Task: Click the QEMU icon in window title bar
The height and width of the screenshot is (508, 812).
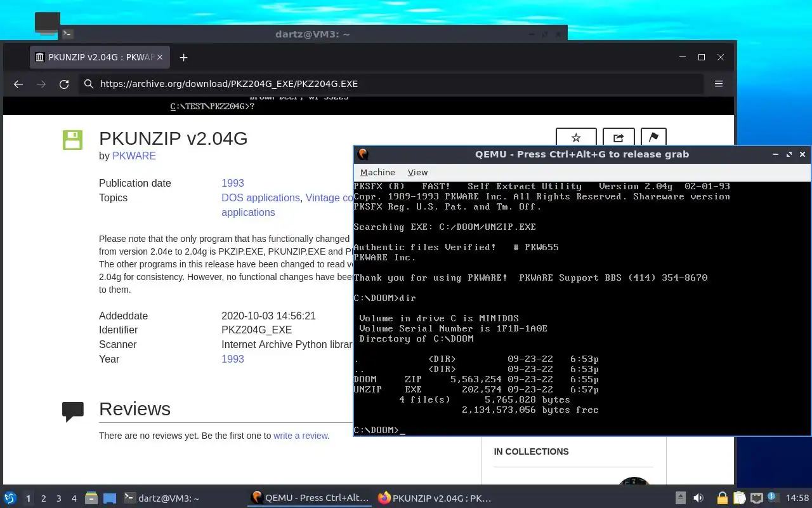Action: [x=363, y=154]
